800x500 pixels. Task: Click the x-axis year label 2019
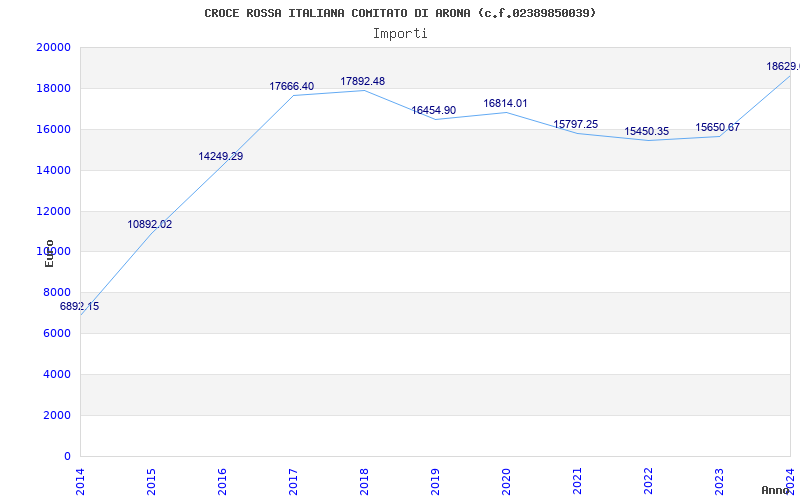pyautogui.click(x=435, y=482)
